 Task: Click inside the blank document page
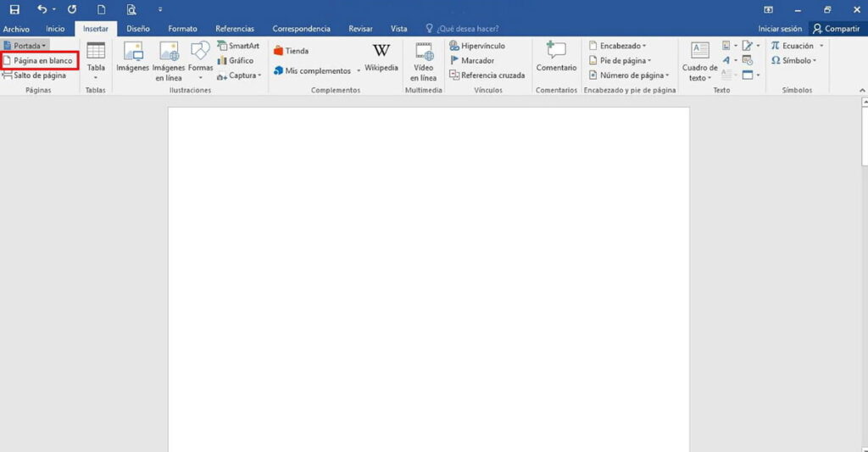pyautogui.click(x=429, y=280)
